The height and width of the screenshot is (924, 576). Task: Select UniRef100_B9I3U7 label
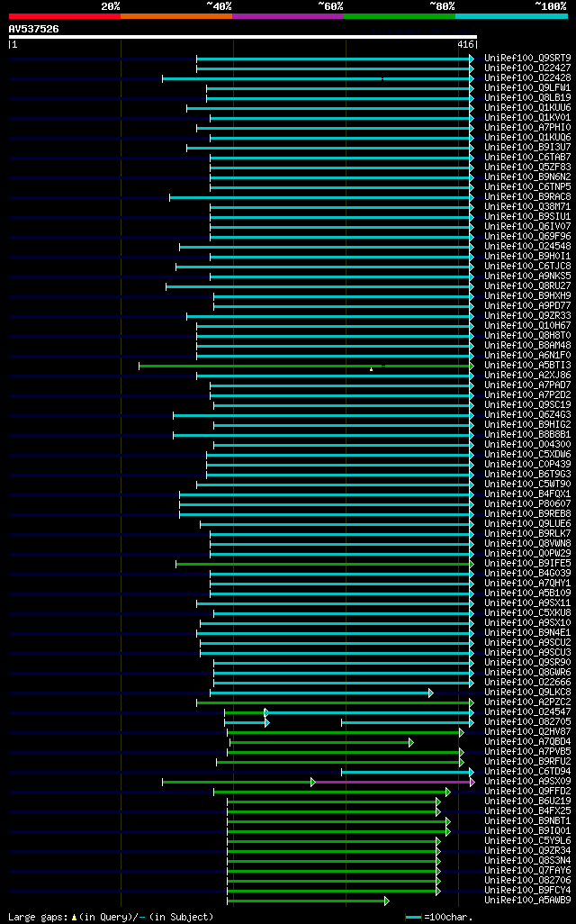[527, 148]
